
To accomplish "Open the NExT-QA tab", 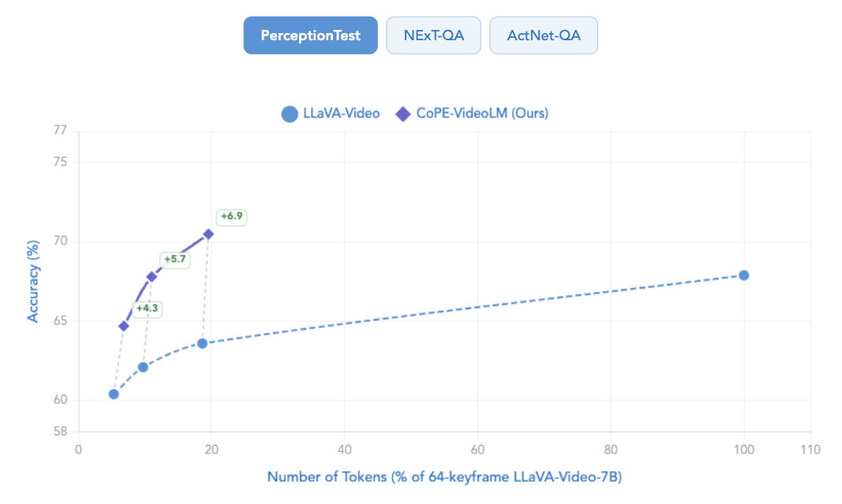I will [433, 35].
